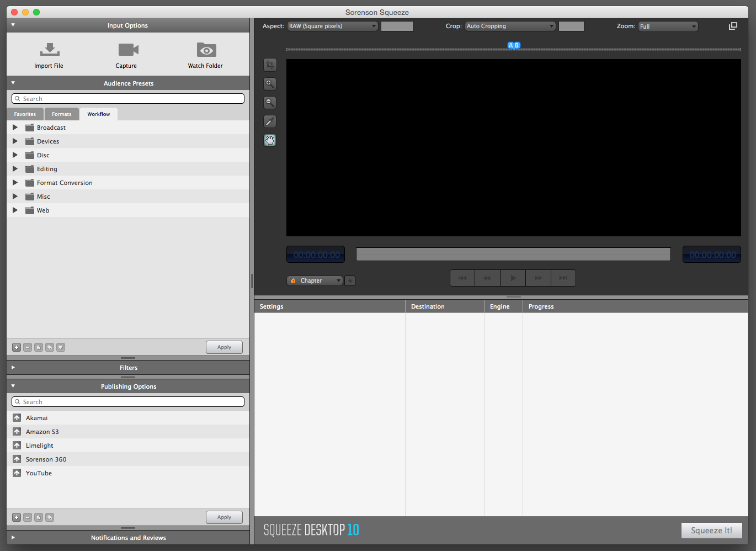Click the duplicate preset icon under Audience Presets

point(50,347)
